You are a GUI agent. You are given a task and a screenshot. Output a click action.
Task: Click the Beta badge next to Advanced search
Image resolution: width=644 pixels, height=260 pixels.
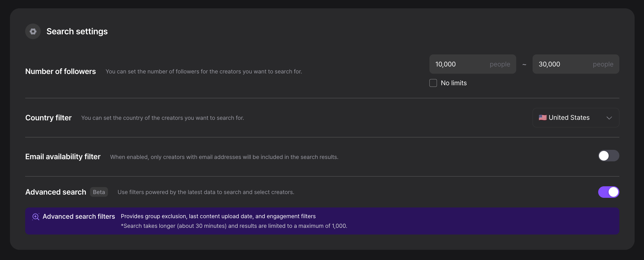[99, 192]
